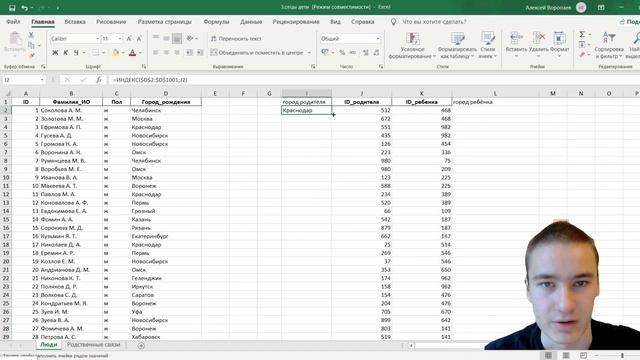
Task: Open font size 11 dropdown
Action: click(120, 38)
